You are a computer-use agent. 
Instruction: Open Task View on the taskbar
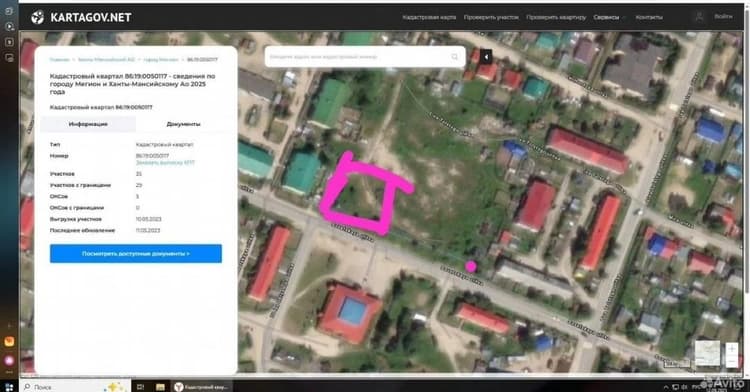[x=141, y=387]
